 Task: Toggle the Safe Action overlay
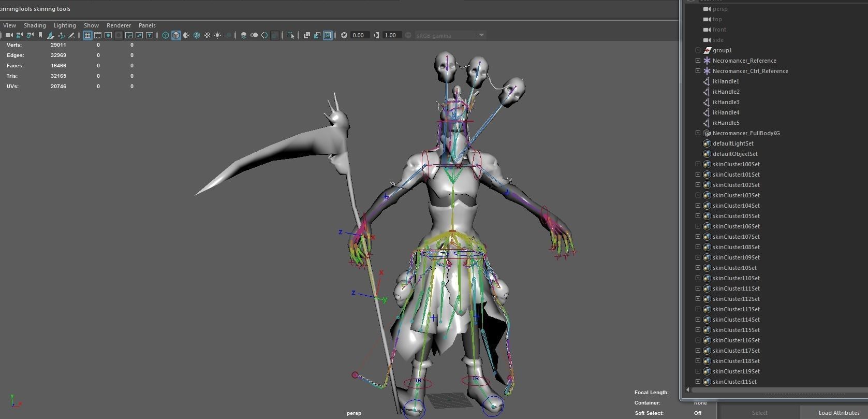pos(139,35)
